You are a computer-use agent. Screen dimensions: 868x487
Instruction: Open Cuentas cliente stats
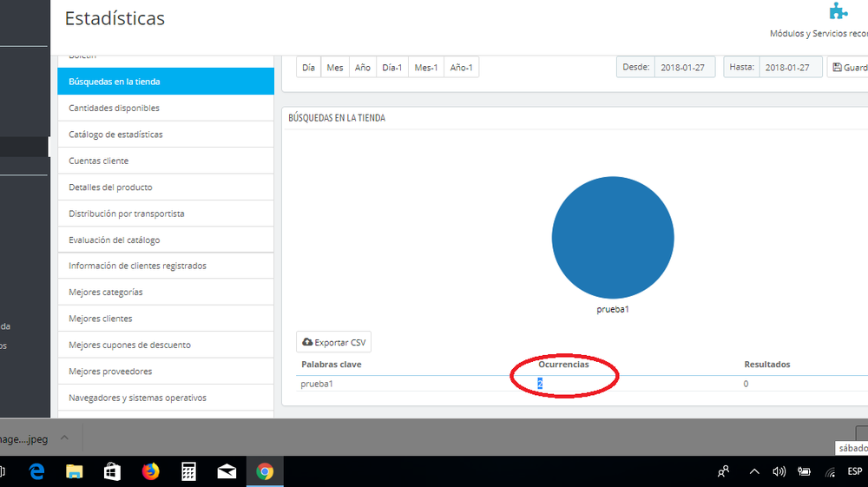tap(166, 161)
